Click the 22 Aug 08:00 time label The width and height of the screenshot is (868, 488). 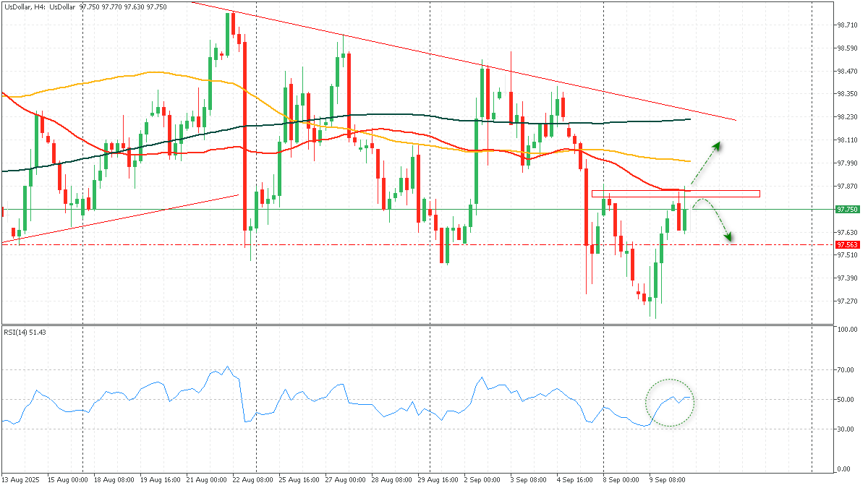click(253, 479)
